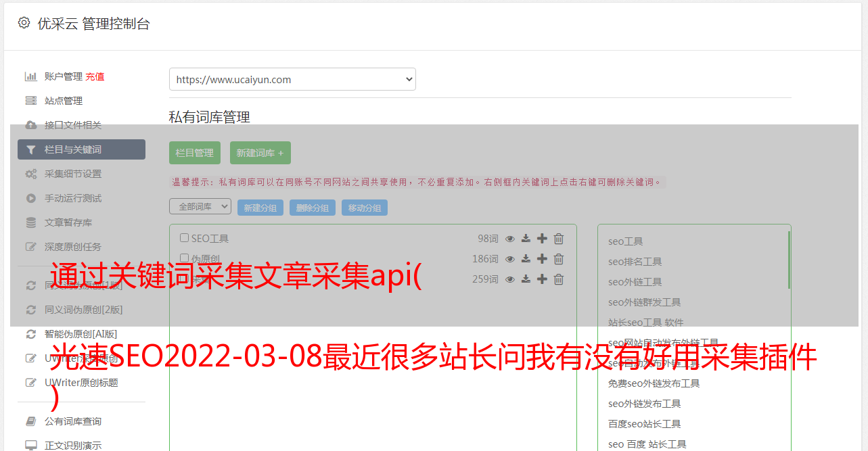Click the "259词" count
Screen dimensions: 868x451
tap(486, 279)
